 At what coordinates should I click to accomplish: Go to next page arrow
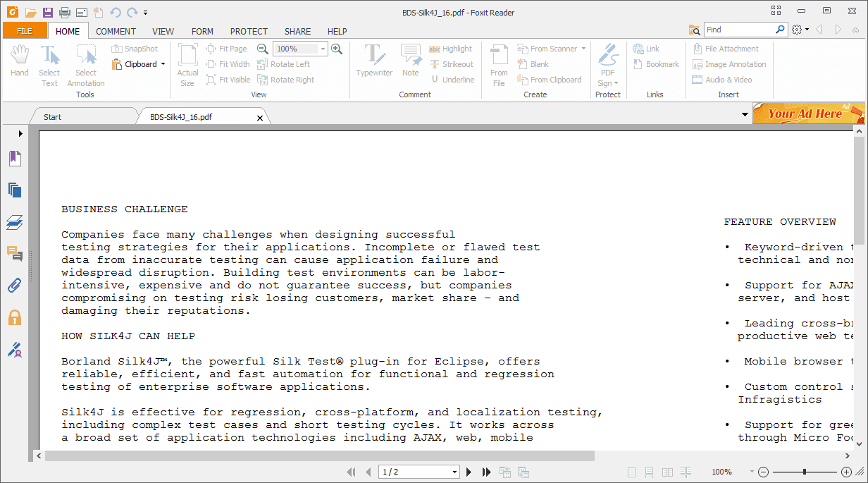pos(469,472)
